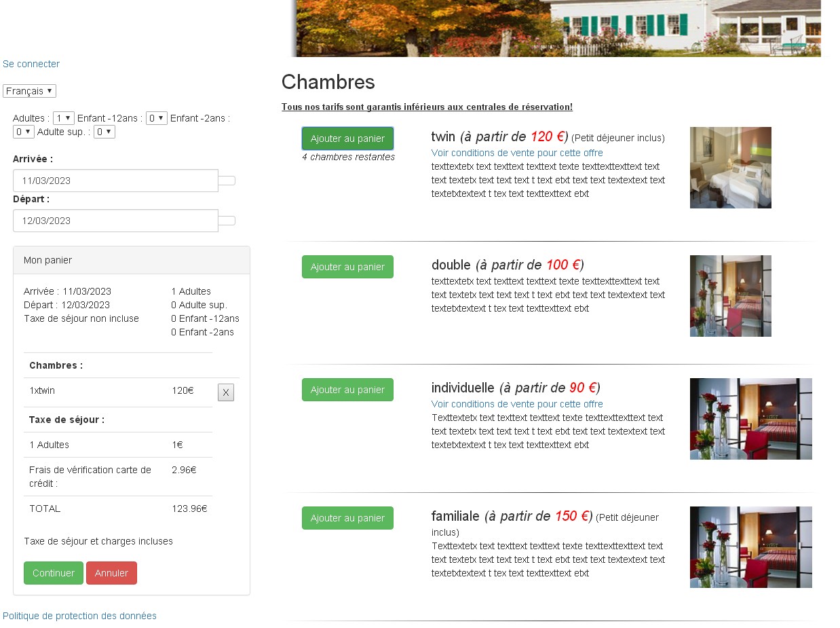Cancel the cart with Annuler button
The image size is (840, 628).
coord(111,573)
